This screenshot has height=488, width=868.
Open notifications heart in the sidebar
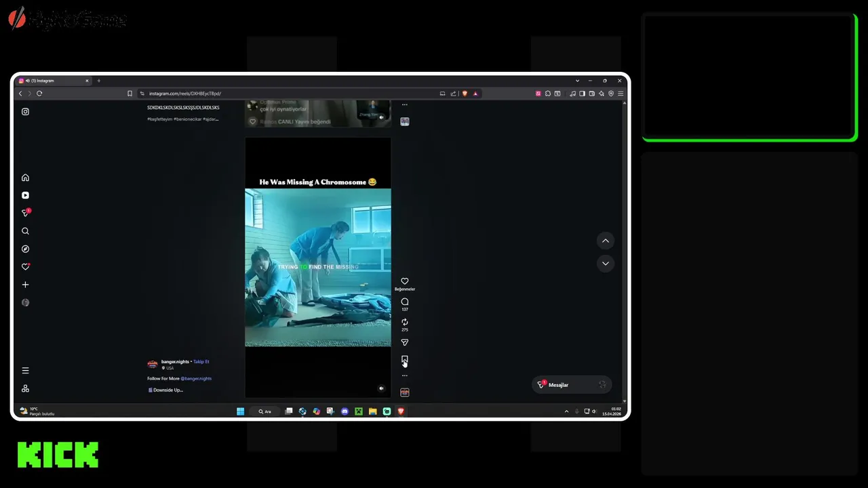[25, 267]
